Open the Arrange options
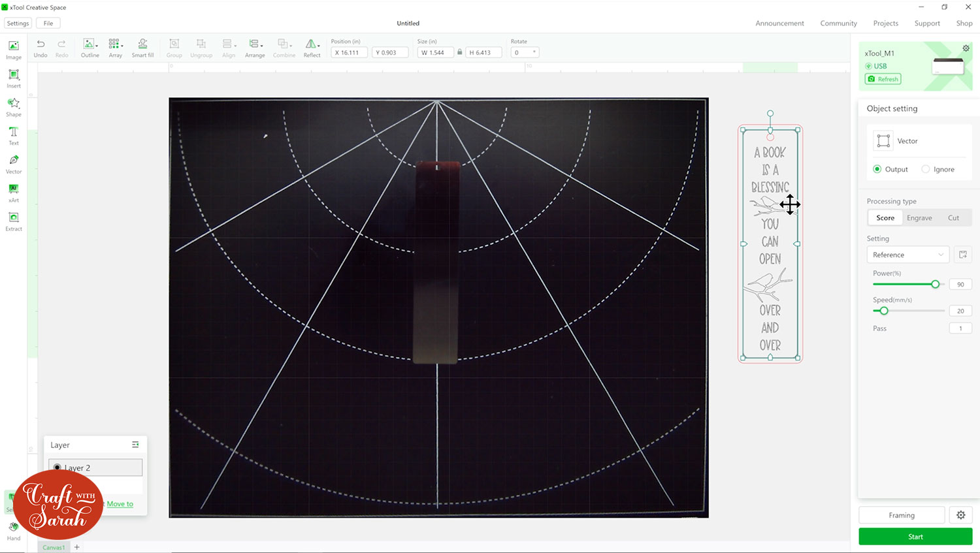 [x=255, y=48]
